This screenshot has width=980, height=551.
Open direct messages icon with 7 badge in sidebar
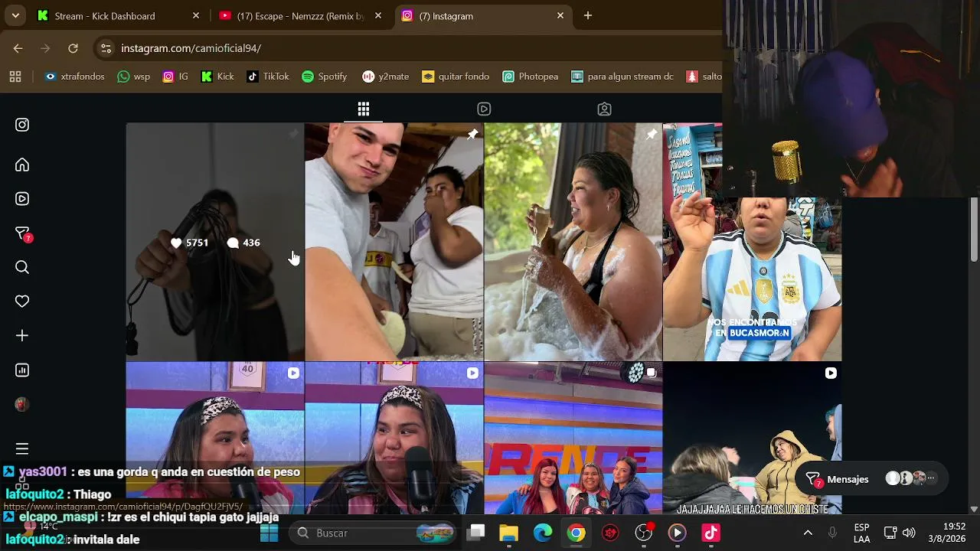[x=23, y=234]
